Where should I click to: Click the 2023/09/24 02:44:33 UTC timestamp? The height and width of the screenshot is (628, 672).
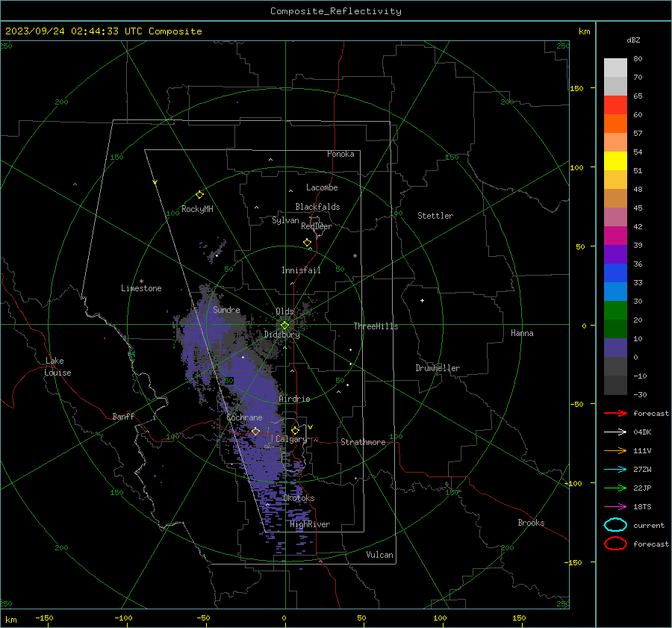click(65, 31)
